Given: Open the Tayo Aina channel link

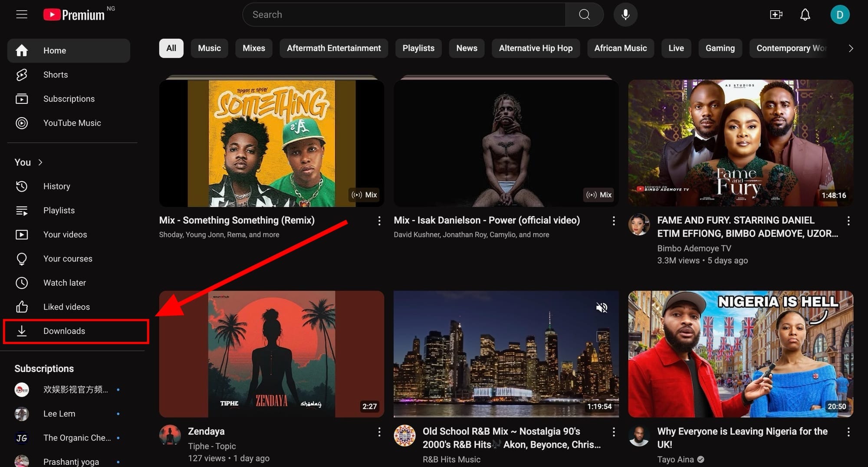Looking at the screenshot, I should coord(675,460).
